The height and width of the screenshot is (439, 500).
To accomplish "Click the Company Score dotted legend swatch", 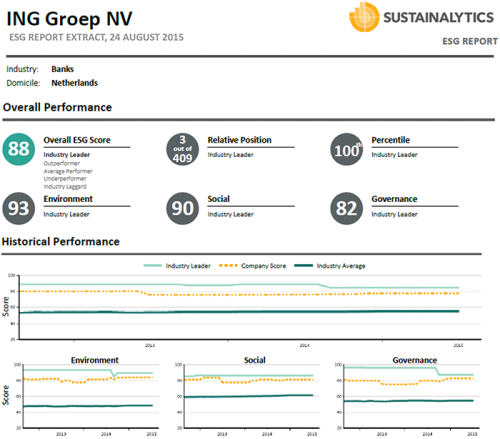I will tap(228, 266).
